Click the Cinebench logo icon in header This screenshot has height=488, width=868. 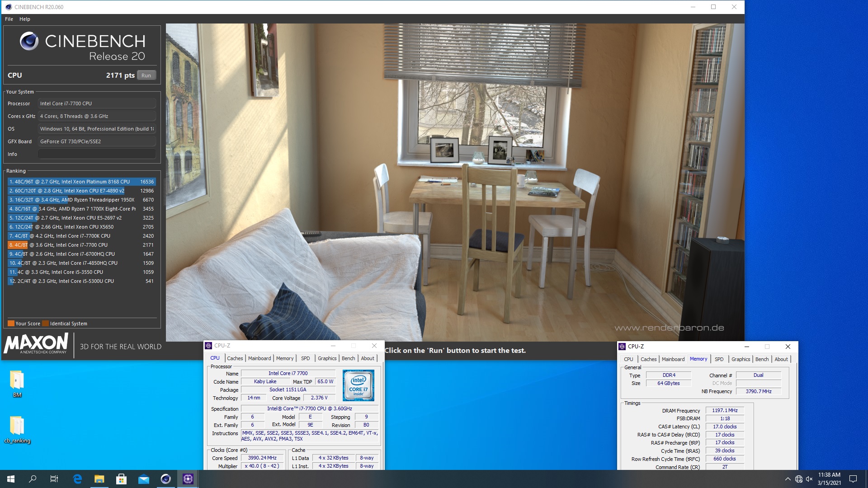click(29, 41)
